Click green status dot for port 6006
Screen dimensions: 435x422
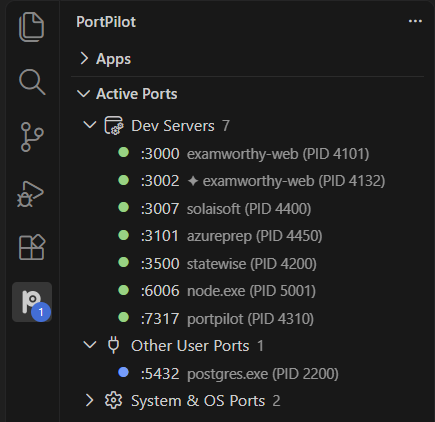(x=124, y=290)
